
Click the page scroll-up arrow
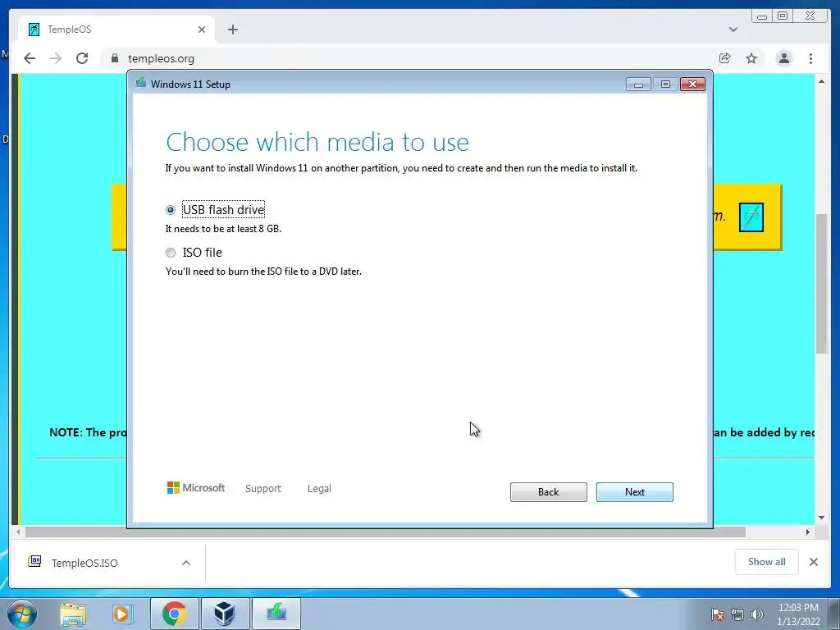821,81
